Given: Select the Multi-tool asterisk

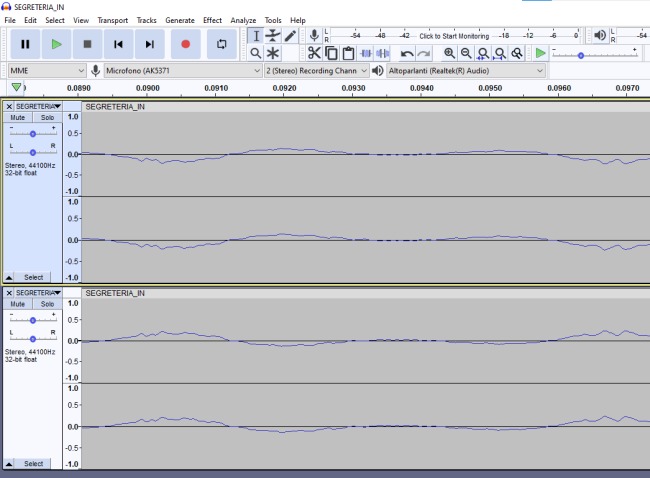Looking at the screenshot, I should tap(273, 53).
